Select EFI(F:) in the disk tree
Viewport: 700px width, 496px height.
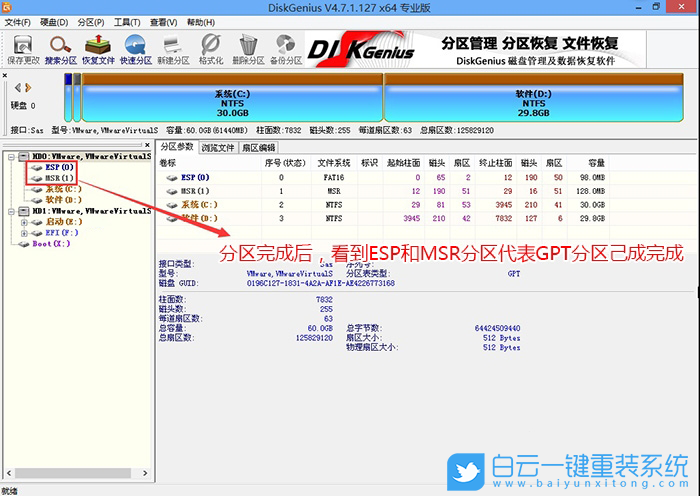coord(62,233)
